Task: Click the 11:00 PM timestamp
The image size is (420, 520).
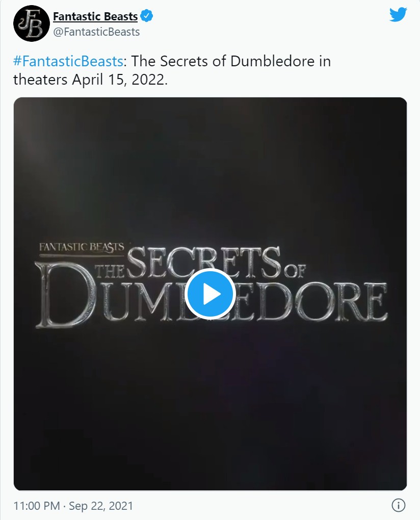Action: (x=37, y=506)
